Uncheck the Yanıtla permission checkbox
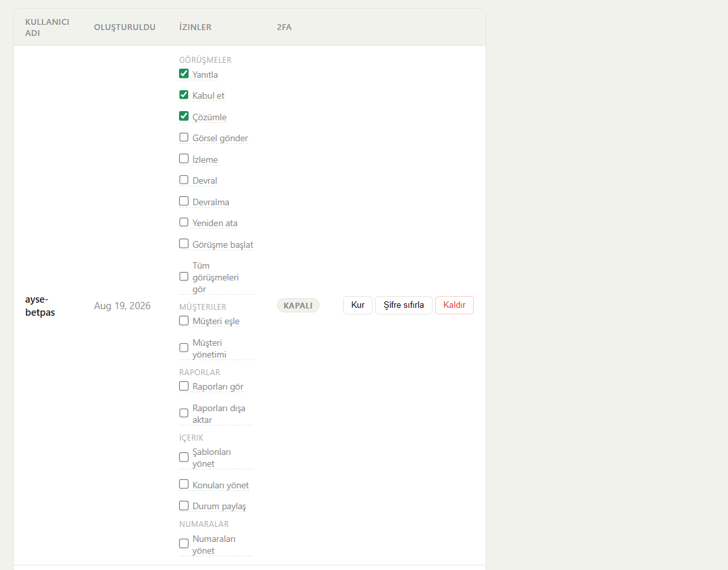Viewport: 728px width, 570px height. pyautogui.click(x=184, y=74)
